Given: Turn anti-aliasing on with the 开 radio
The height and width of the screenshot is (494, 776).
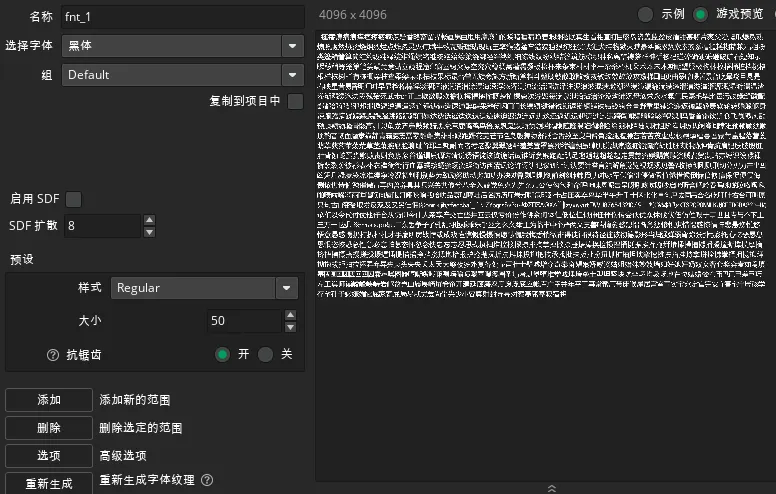Looking at the screenshot, I should click(222, 354).
